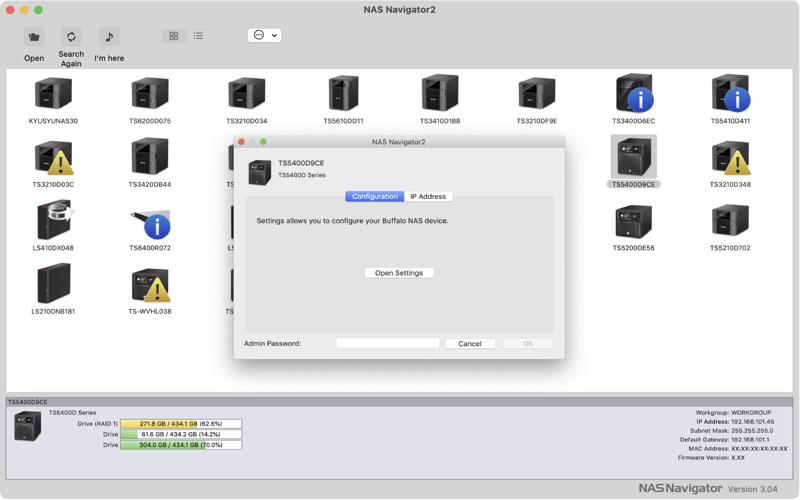Select the TS3410D1B8 device icon

coord(440,93)
